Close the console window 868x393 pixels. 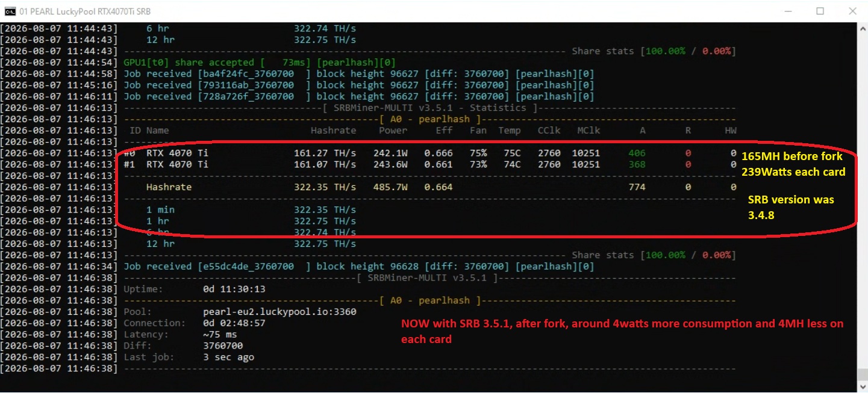click(x=852, y=11)
